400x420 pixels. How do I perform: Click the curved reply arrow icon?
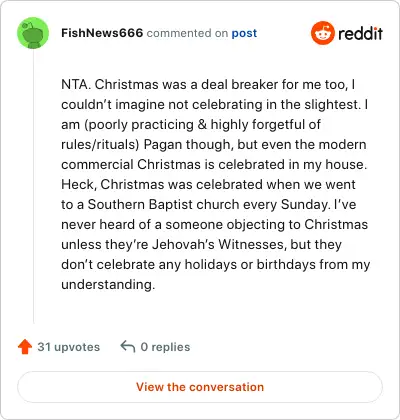coord(128,346)
